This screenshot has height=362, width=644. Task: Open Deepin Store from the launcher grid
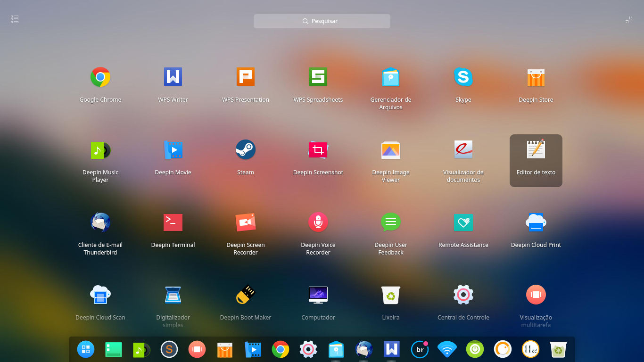(x=536, y=77)
